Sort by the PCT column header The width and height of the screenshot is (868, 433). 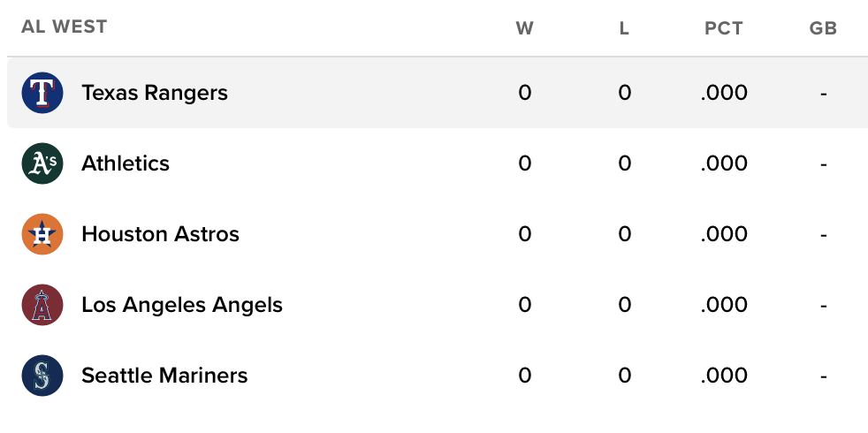(724, 28)
